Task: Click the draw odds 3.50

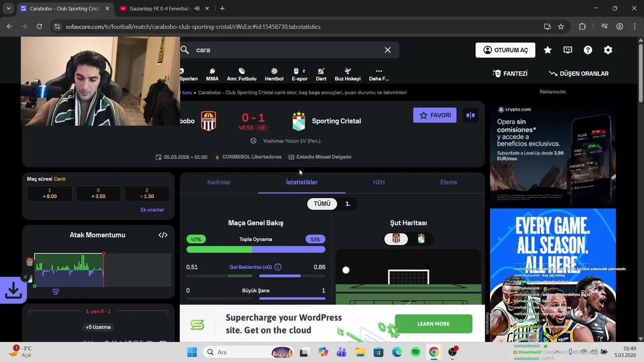Action: [98, 194]
